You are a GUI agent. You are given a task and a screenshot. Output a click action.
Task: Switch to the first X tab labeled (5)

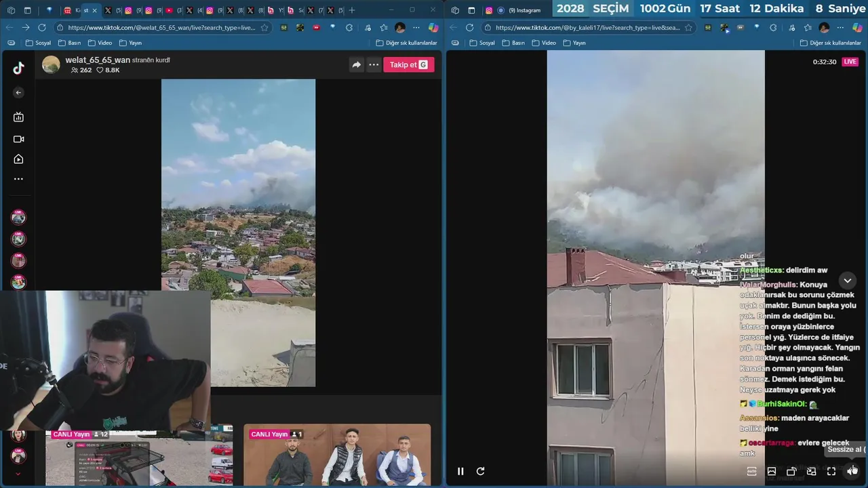click(113, 10)
